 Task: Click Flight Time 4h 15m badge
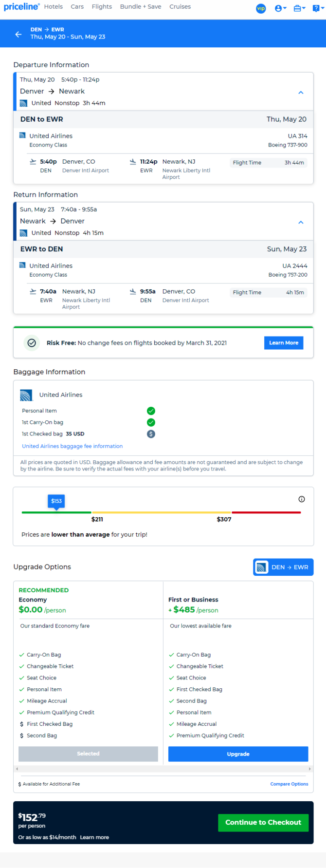(x=268, y=292)
